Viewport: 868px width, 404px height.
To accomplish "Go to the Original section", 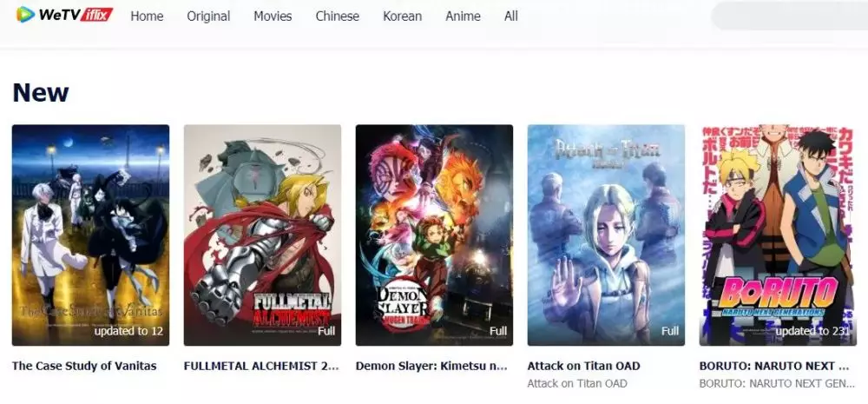I will click(208, 17).
